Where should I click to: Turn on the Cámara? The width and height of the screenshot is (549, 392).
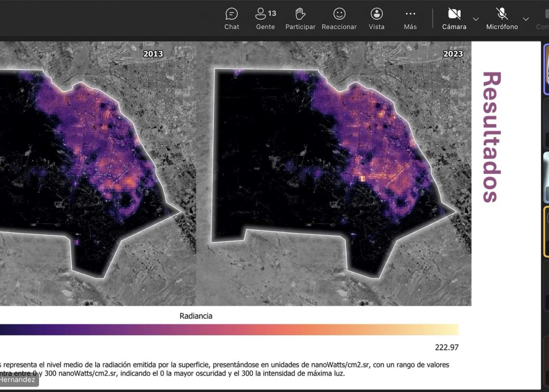pos(454,19)
